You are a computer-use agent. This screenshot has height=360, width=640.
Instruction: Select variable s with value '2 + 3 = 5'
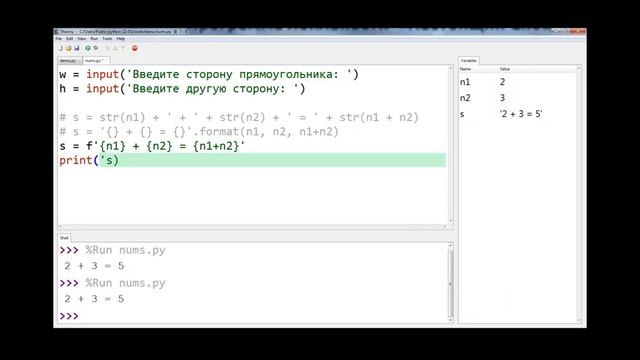coord(518,114)
